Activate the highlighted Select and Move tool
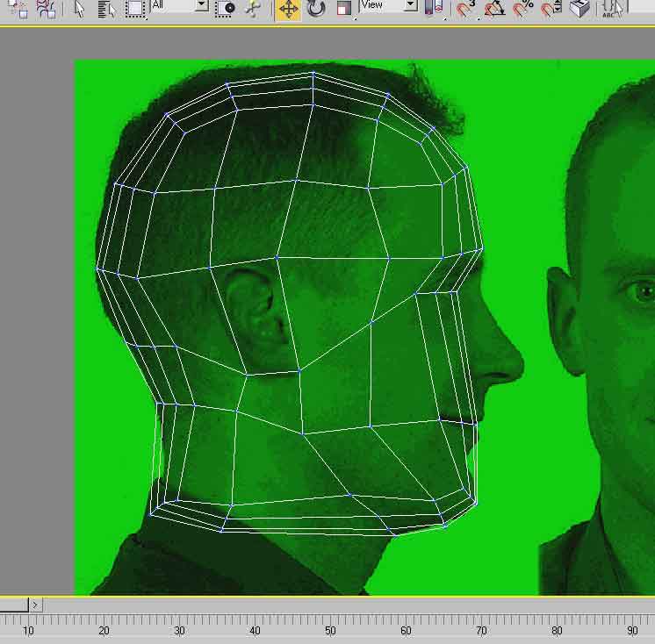Screen dimensions: 655x644 pyautogui.click(x=289, y=9)
